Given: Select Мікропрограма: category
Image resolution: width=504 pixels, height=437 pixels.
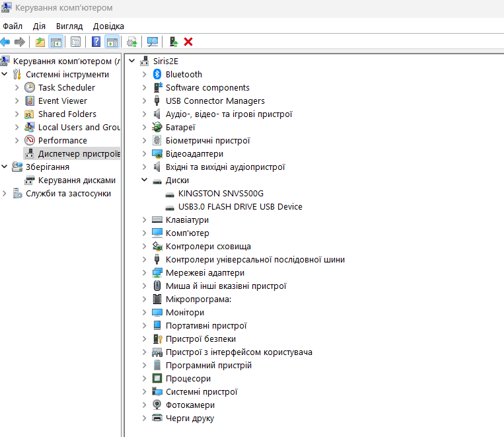Looking at the screenshot, I should click(x=198, y=299).
